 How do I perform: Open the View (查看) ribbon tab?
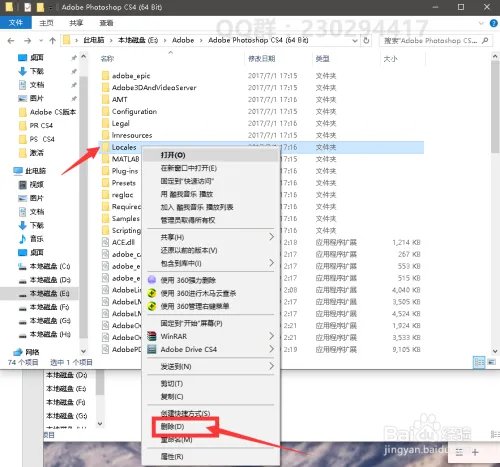pos(106,23)
